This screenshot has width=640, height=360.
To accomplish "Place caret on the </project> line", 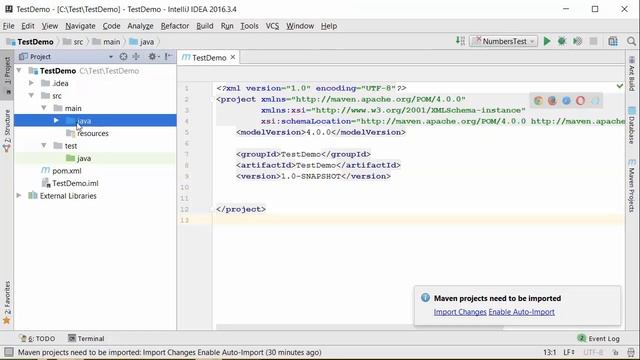I will 241,209.
